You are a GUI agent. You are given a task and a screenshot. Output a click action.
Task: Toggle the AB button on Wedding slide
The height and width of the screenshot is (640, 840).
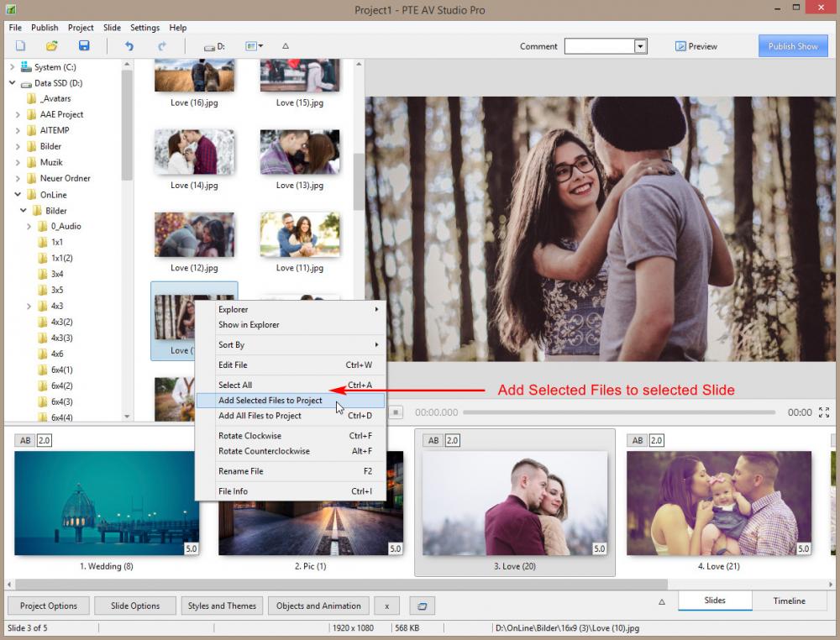(24, 440)
